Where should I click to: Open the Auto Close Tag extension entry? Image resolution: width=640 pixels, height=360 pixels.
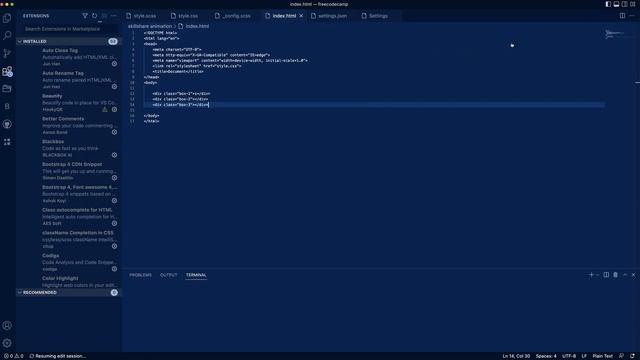68,57
